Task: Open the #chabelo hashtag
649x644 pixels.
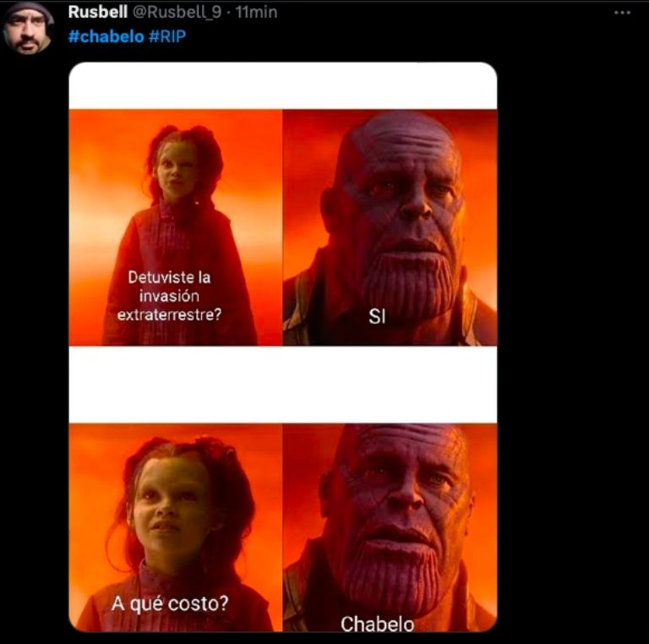Action: point(106,37)
